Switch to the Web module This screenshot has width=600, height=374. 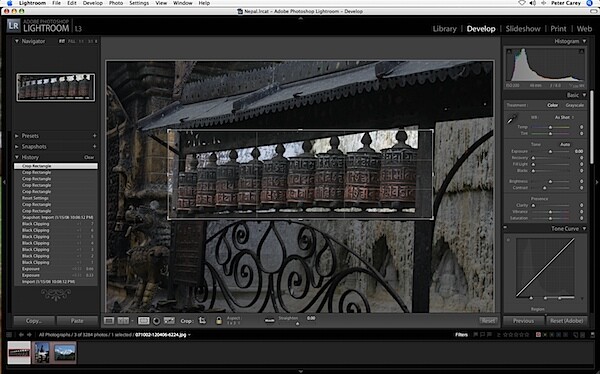tap(584, 29)
